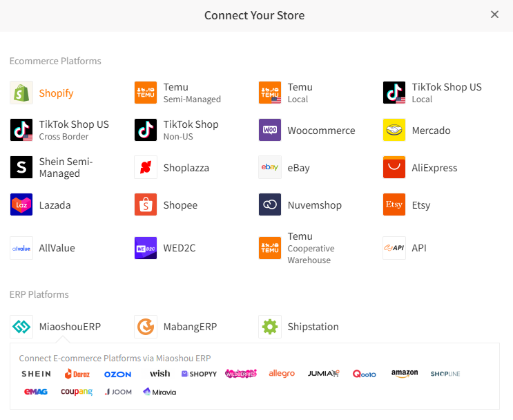Click the Nuvemshop cloud icon
Image resolution: width=513 pixels, height=420 pixels.
coord(270,204)
